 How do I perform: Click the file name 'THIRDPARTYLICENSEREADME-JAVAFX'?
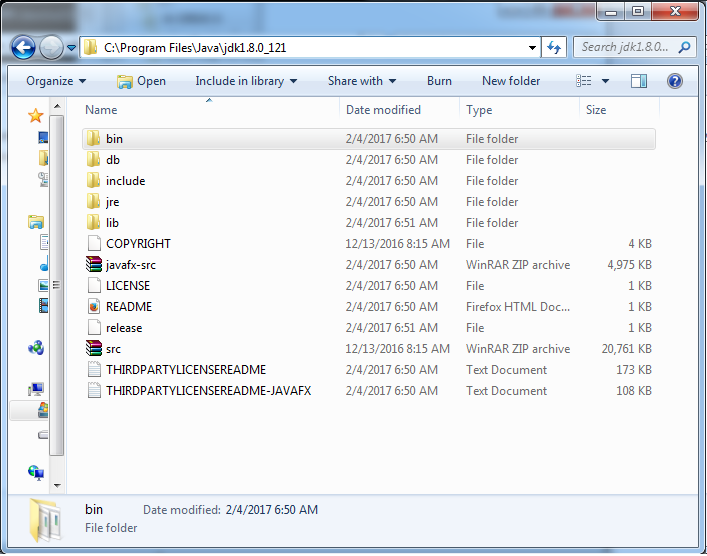(208, 391)
